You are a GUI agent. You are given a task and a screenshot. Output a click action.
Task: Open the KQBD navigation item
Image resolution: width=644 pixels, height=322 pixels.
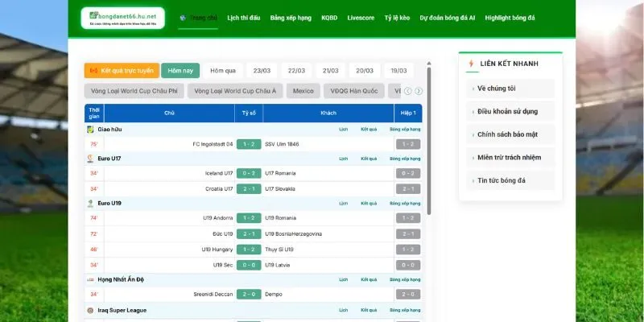click(329, 18)
